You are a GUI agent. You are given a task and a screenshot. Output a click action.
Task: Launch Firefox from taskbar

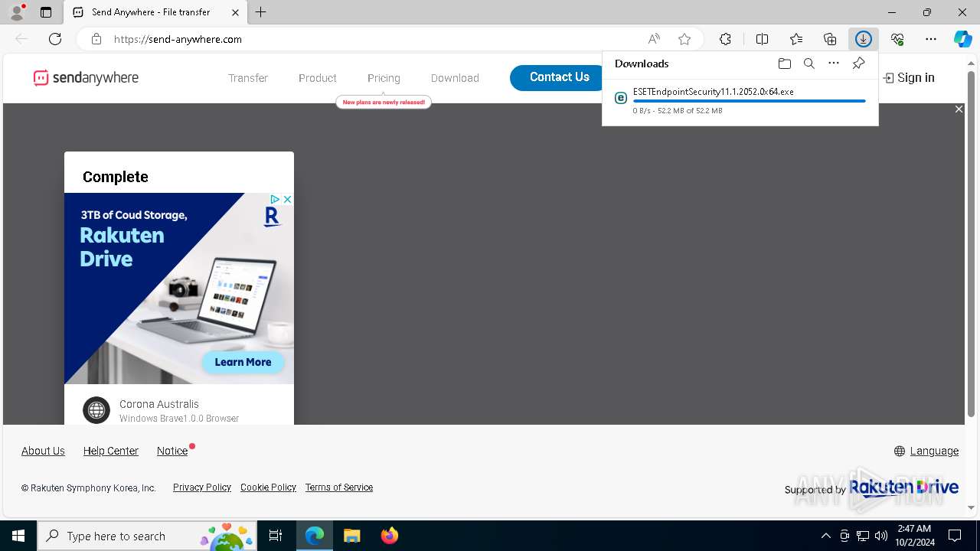(x=390, y=536)
